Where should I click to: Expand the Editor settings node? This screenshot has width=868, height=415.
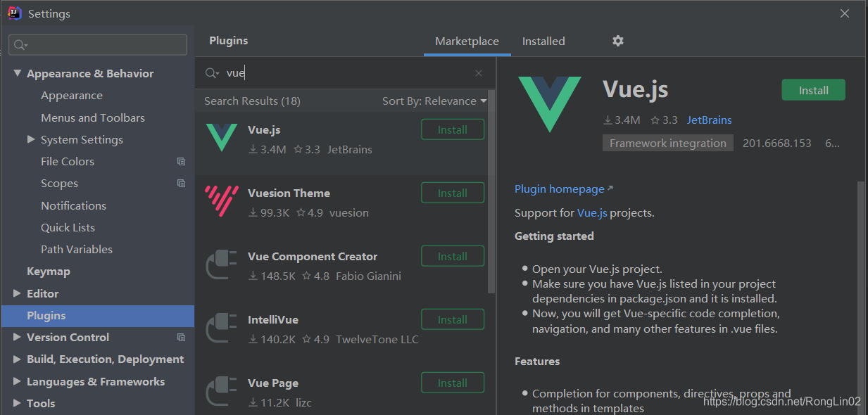coord(17,293)
